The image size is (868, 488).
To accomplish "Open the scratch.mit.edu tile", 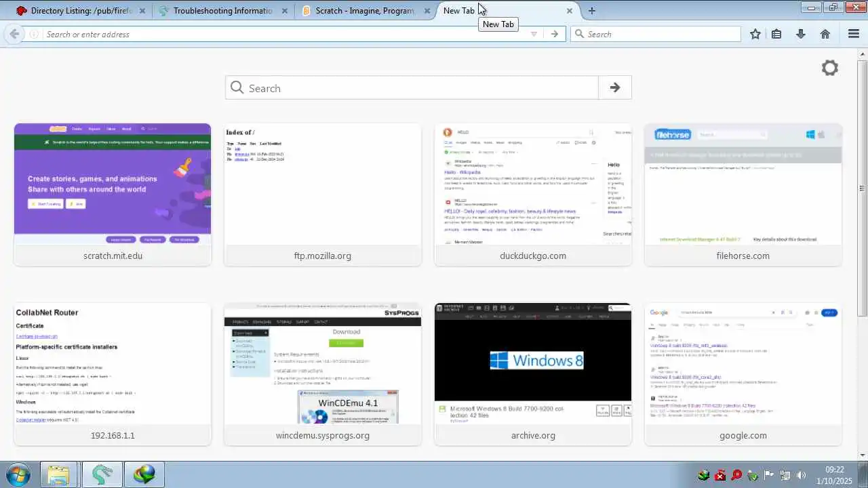I will coord(113,195).
